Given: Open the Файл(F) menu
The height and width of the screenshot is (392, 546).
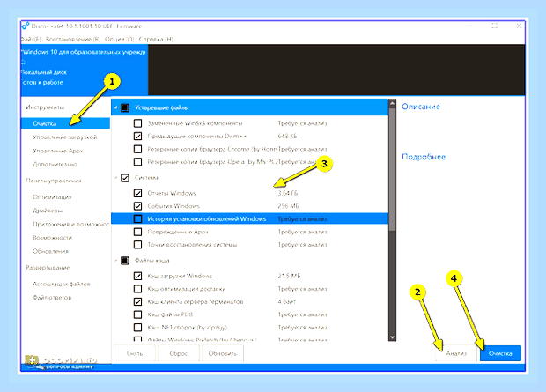Looking at the screenshot, I should (x=31, y=39).
